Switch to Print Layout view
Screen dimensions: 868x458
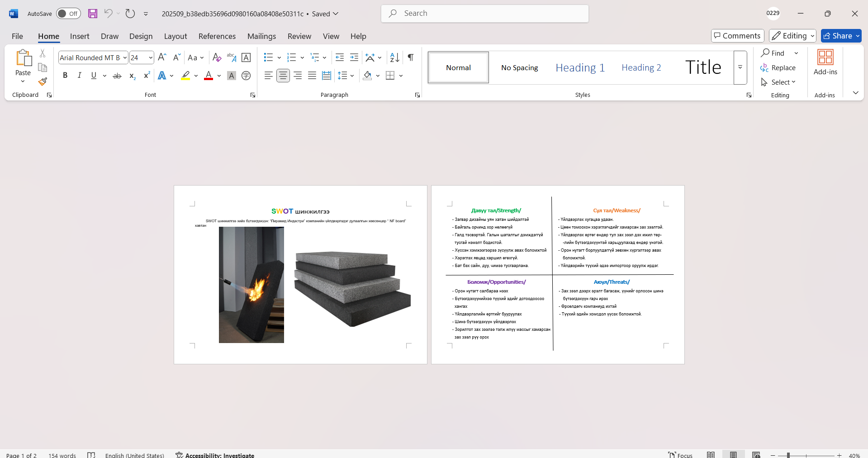pos(733,455)
